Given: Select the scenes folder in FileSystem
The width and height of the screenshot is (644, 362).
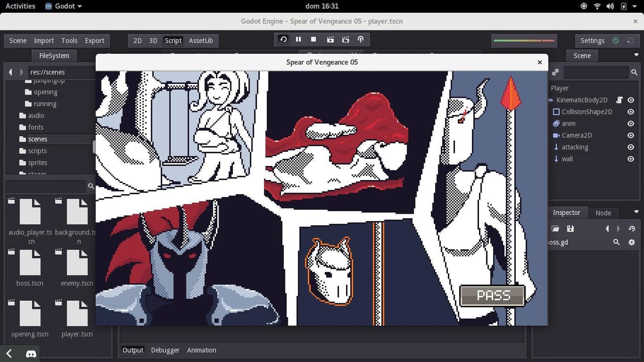Looking at the screenshot, I should 38,139.
